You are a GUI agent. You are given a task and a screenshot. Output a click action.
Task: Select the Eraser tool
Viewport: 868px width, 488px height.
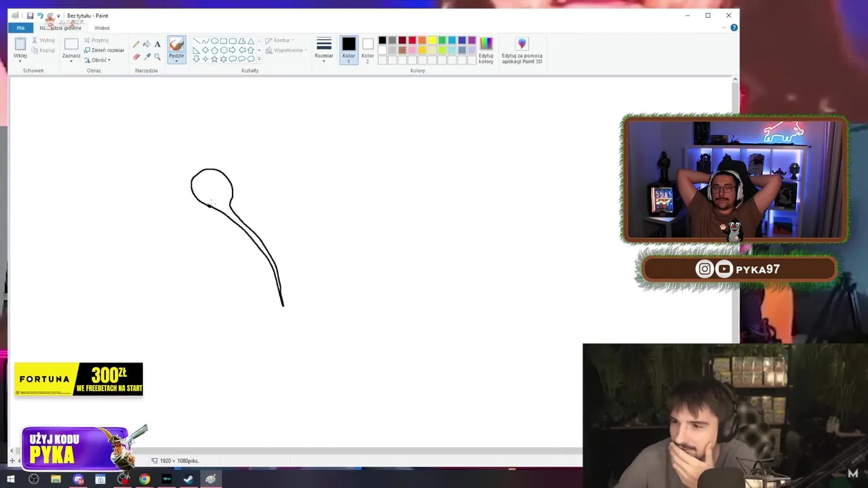point(136,57)
